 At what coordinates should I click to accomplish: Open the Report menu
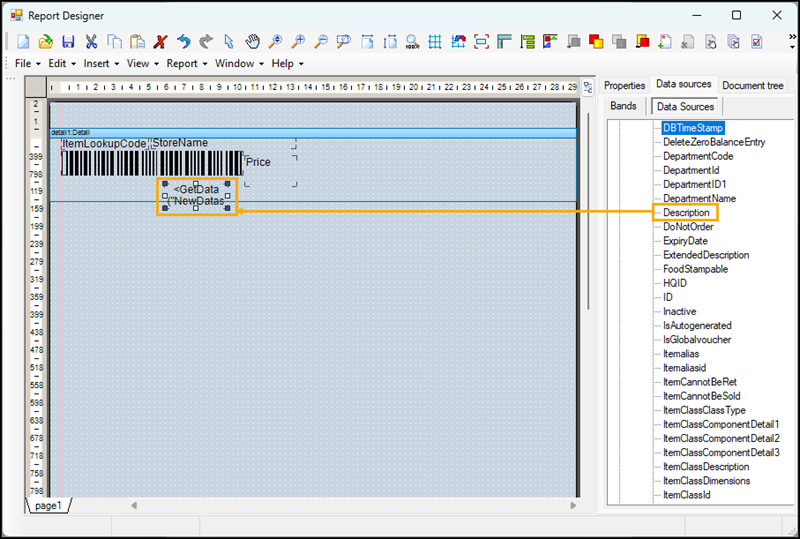point(187,63)
